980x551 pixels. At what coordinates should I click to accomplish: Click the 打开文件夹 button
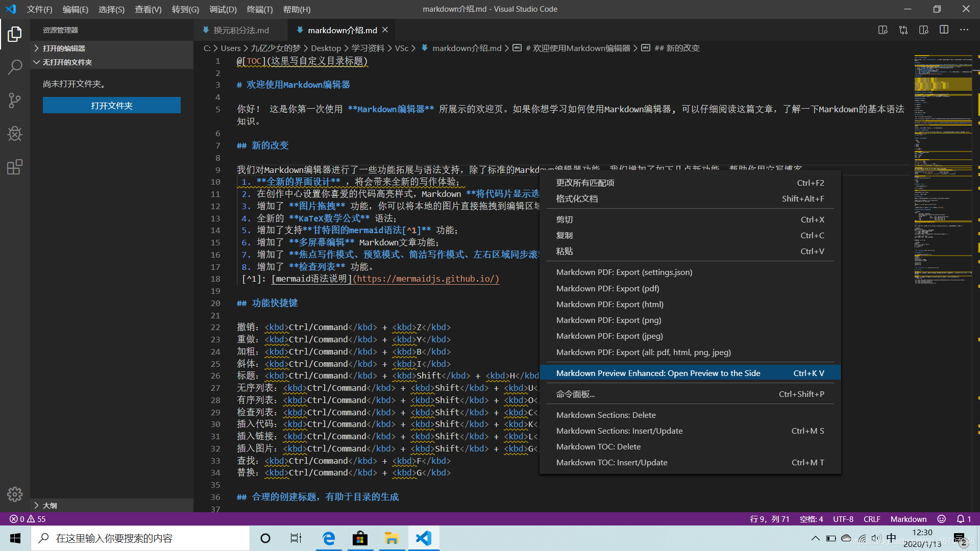[112, 106]
